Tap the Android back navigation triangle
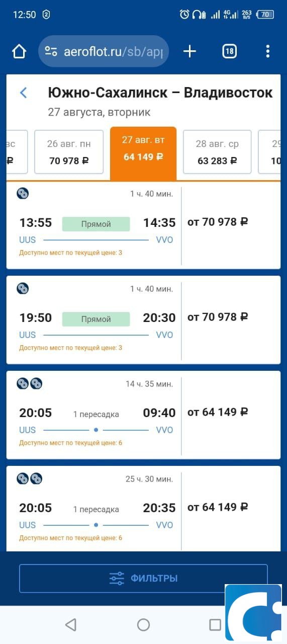 point(71,625)
